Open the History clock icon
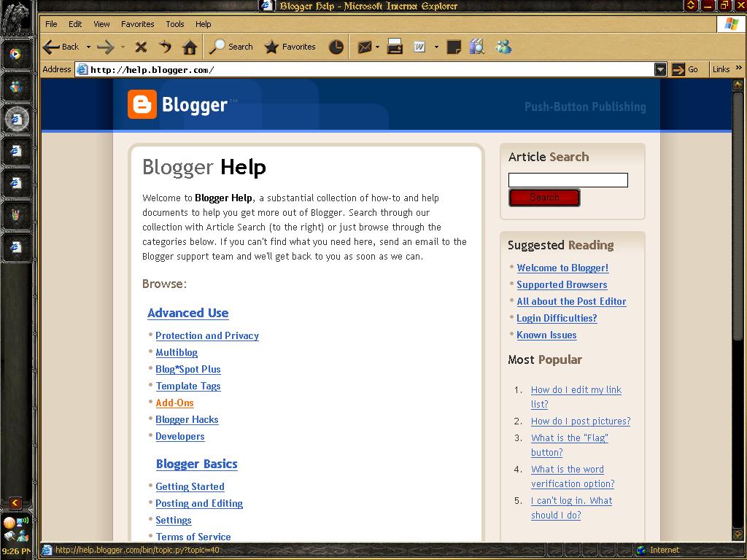 pos(336,47)
